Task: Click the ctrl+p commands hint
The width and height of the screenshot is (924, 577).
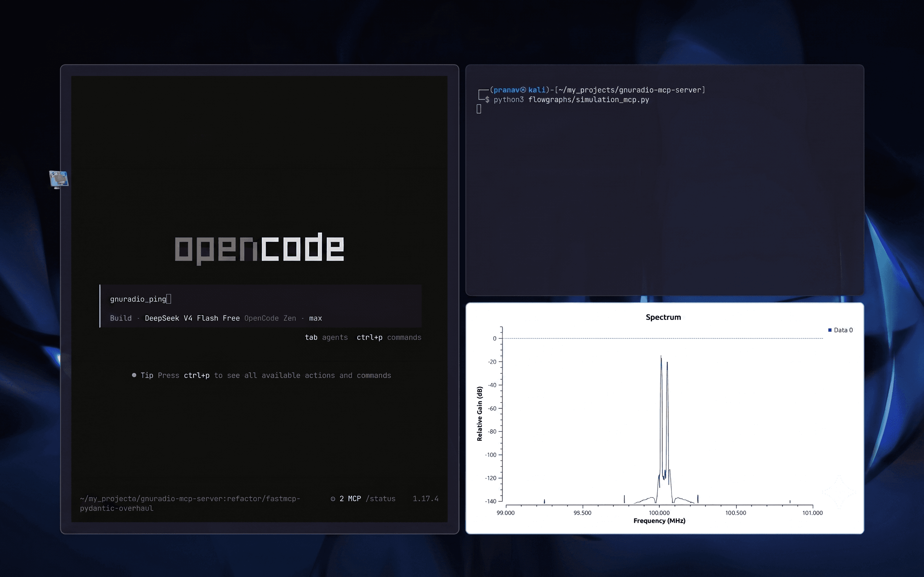Action: pyautogui.click(x=389, y=337)
